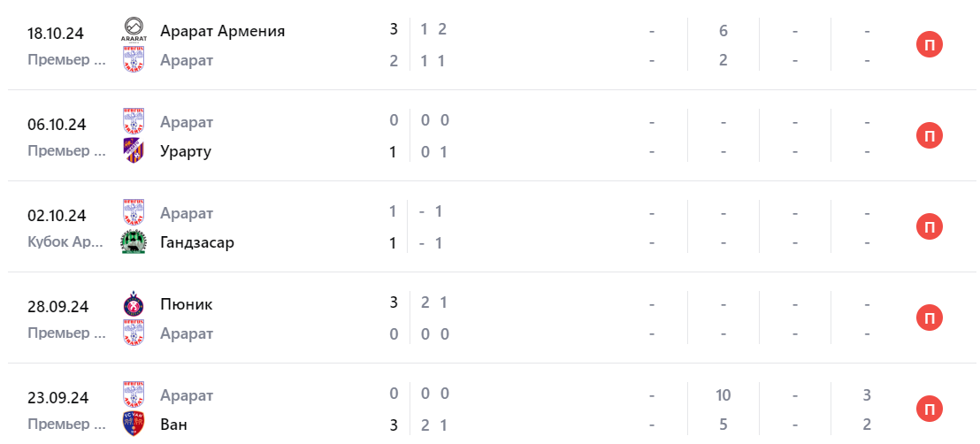Open the Арарат Армения team link

[x=222, y=31]
